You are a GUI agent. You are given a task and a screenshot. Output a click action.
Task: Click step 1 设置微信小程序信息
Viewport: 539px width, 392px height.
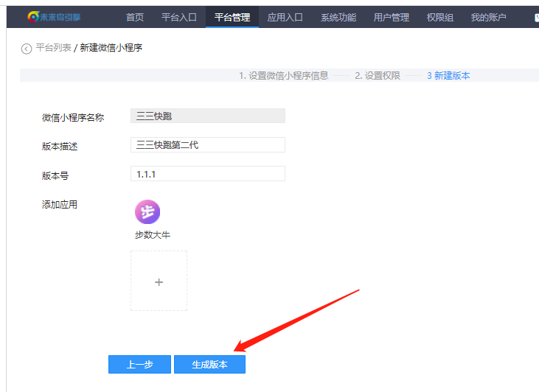pyautogui.click(x=283, y=75)
